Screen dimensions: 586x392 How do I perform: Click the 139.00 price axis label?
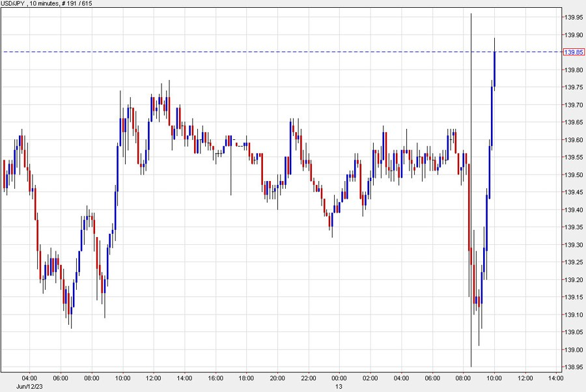point(573,350)
